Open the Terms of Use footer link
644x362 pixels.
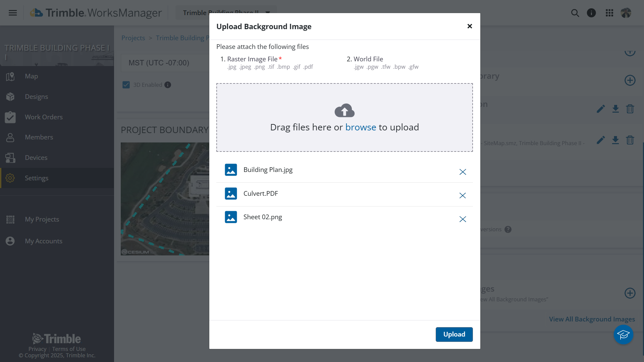tap(69, 349)
